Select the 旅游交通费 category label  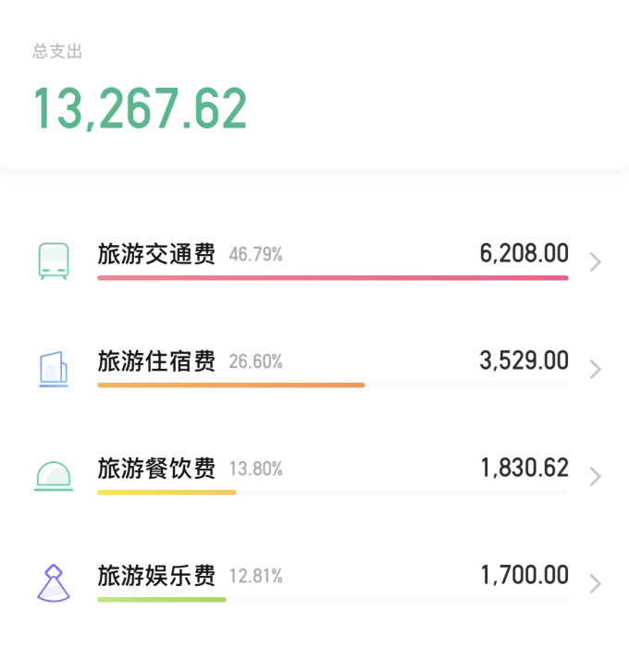[156, 254]
